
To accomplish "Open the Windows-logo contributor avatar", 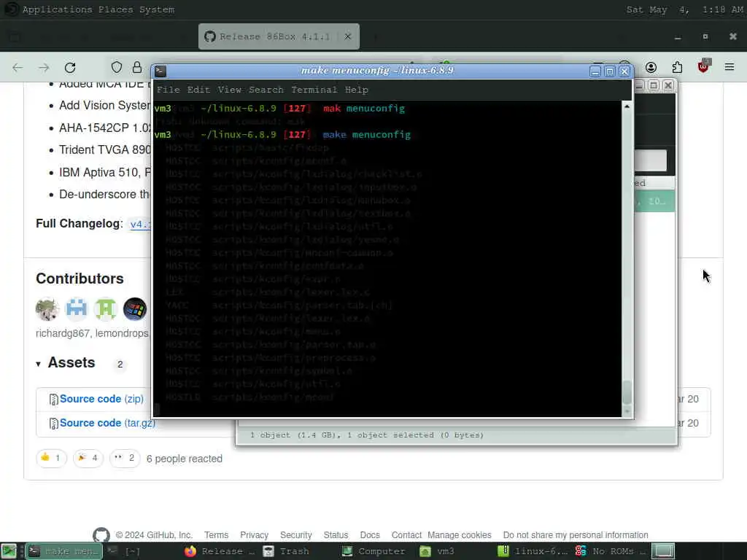I will [x=135, y=309].
